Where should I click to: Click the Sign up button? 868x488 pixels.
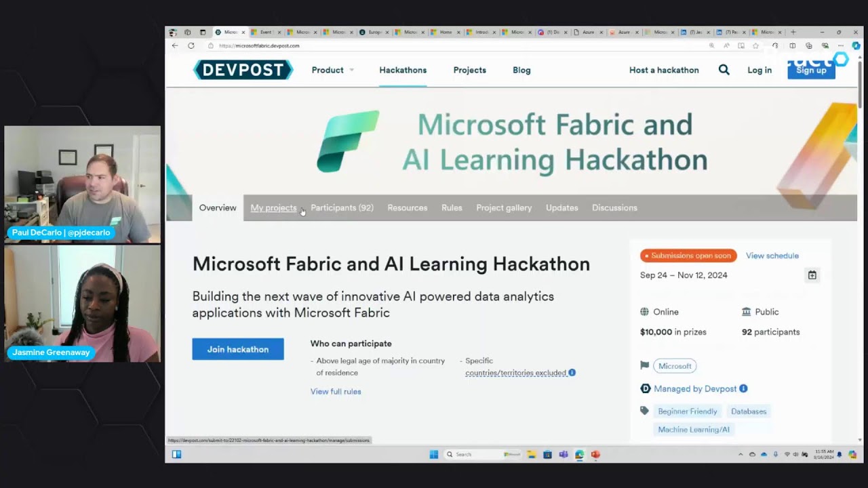(811, 70)
